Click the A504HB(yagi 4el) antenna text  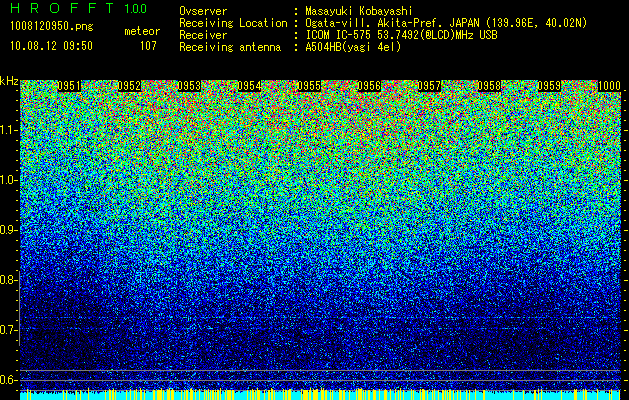pos(353,47)
